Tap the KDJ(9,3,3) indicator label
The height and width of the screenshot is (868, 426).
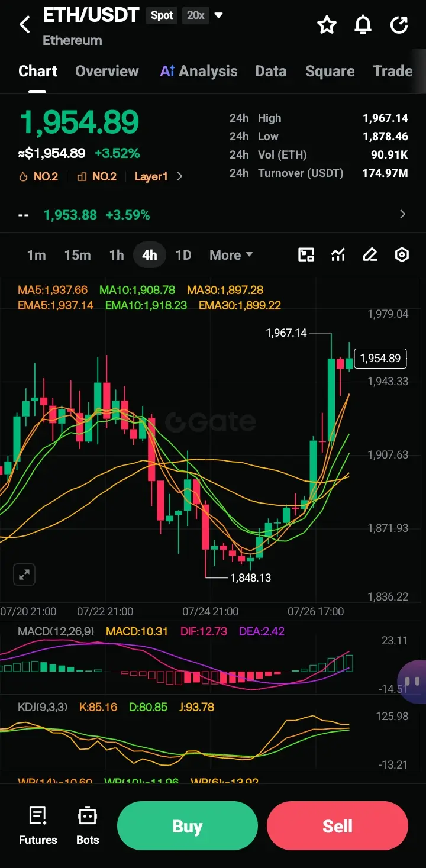click(43, 707)
